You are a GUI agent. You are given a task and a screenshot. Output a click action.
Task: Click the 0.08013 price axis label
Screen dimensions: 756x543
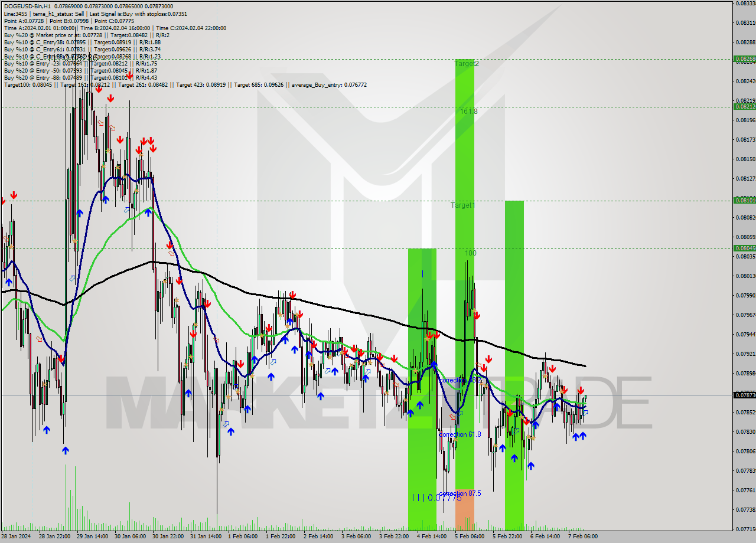(x=745, y=276)
